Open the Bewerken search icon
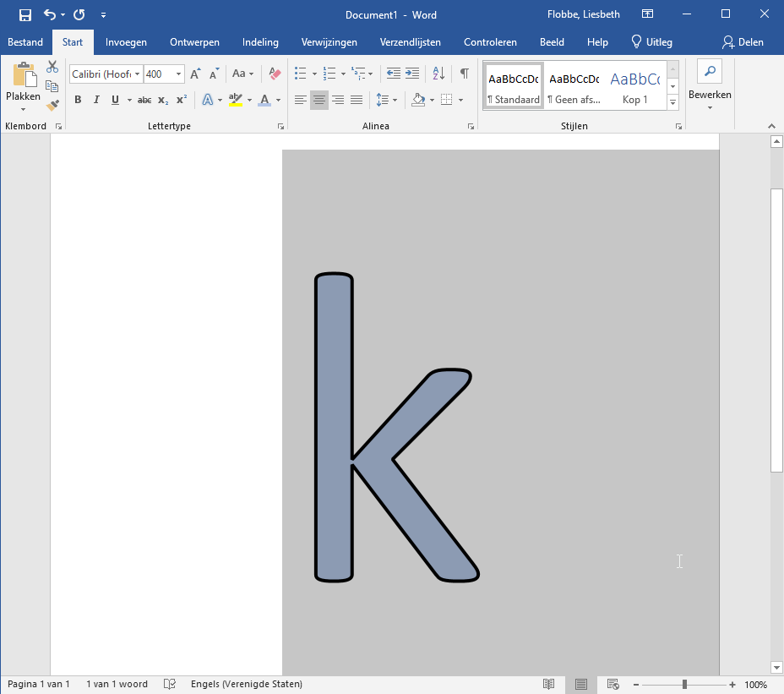The image size is (784, 694). [710, 72]
